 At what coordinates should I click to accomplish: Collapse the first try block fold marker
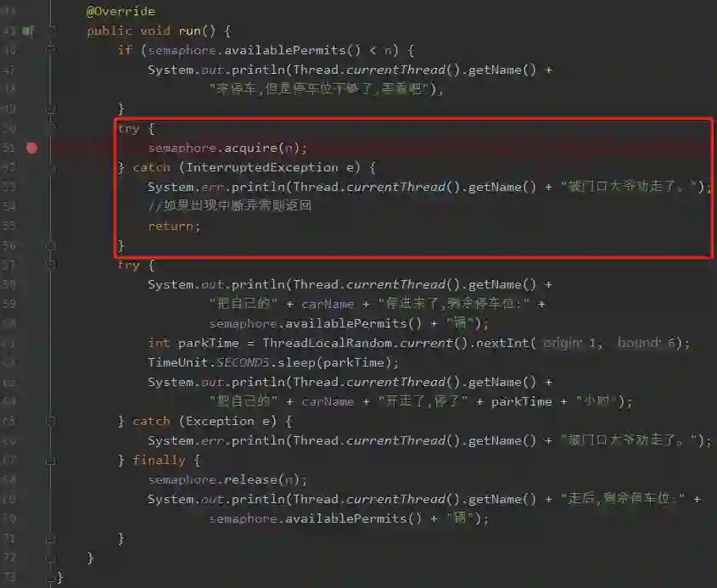click(x=51, y=127)
